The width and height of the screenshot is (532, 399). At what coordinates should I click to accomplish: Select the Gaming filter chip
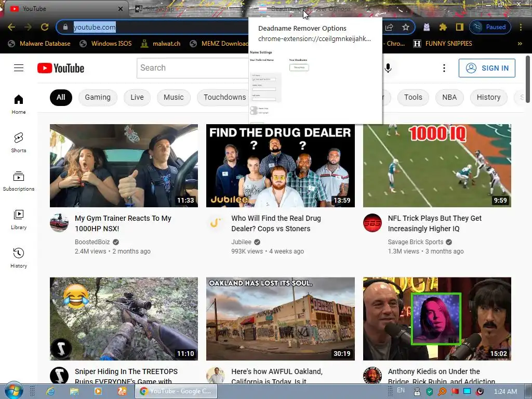(98, 97)
